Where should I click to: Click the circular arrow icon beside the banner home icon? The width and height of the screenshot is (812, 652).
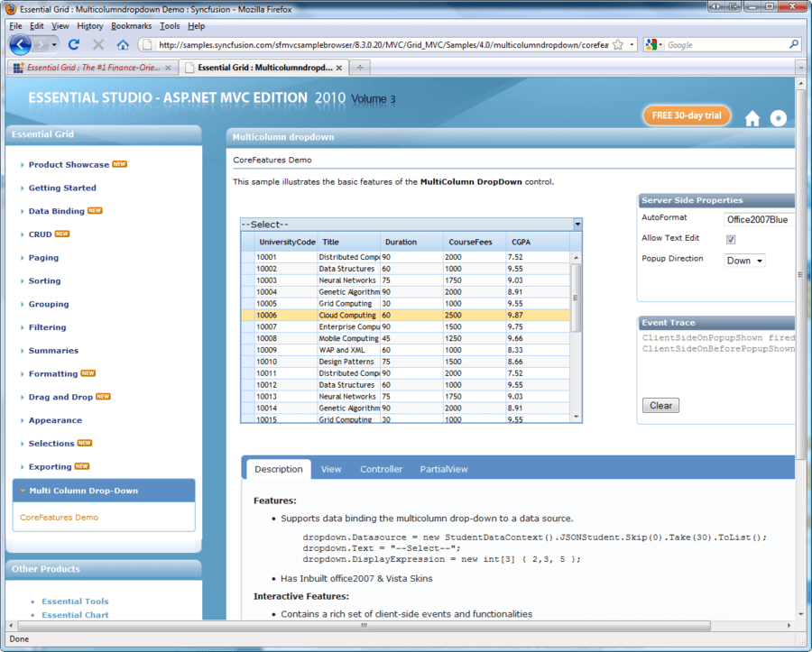(x=778, y=118)
